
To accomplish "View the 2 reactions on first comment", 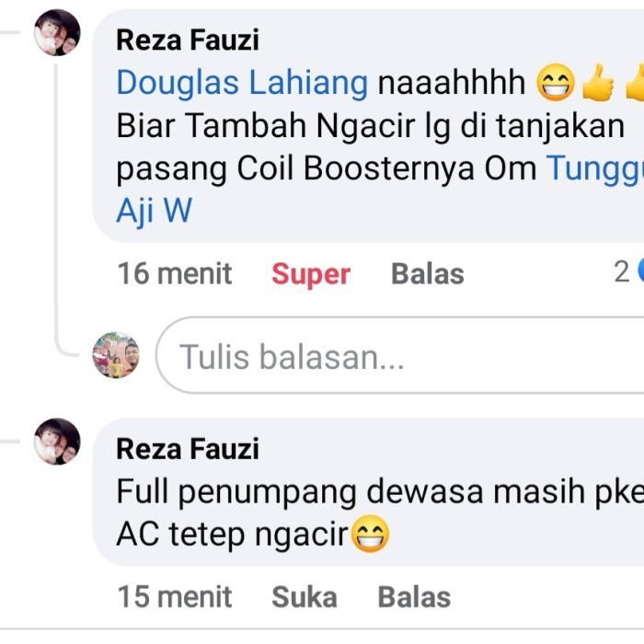I will (x=628, y=272).
